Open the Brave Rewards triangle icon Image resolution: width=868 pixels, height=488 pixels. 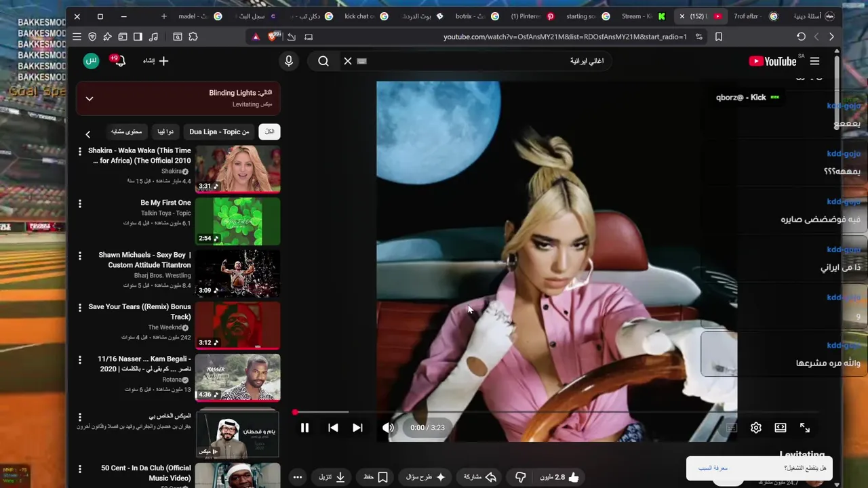tap(256, 37)
